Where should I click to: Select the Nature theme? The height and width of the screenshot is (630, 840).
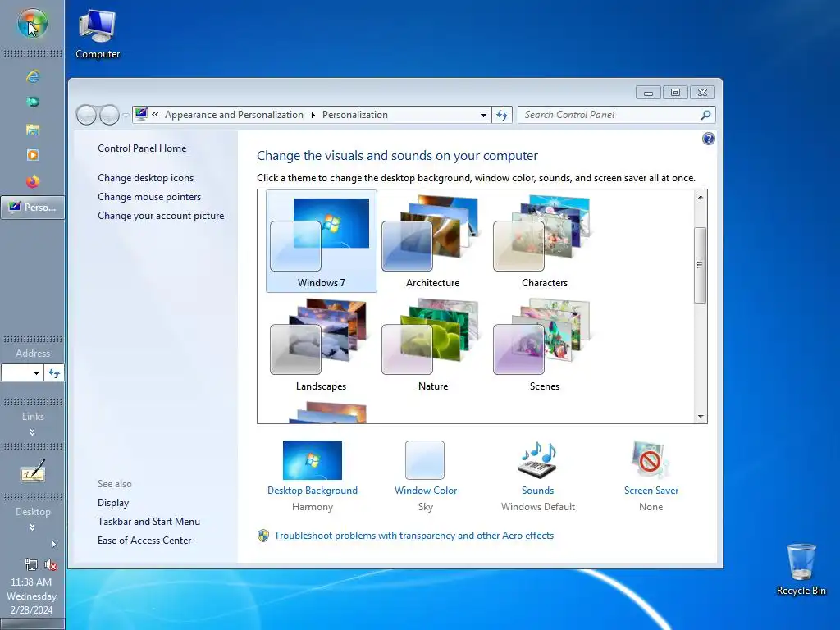433,345
